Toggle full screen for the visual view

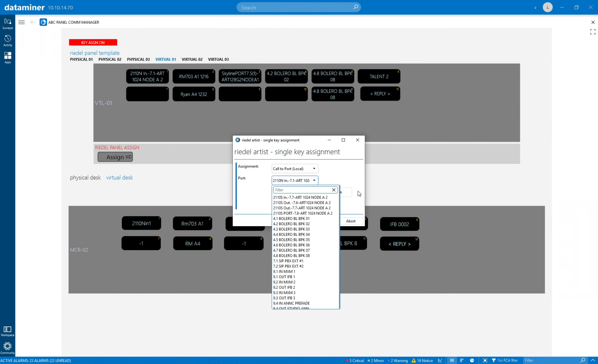[593, 32]
